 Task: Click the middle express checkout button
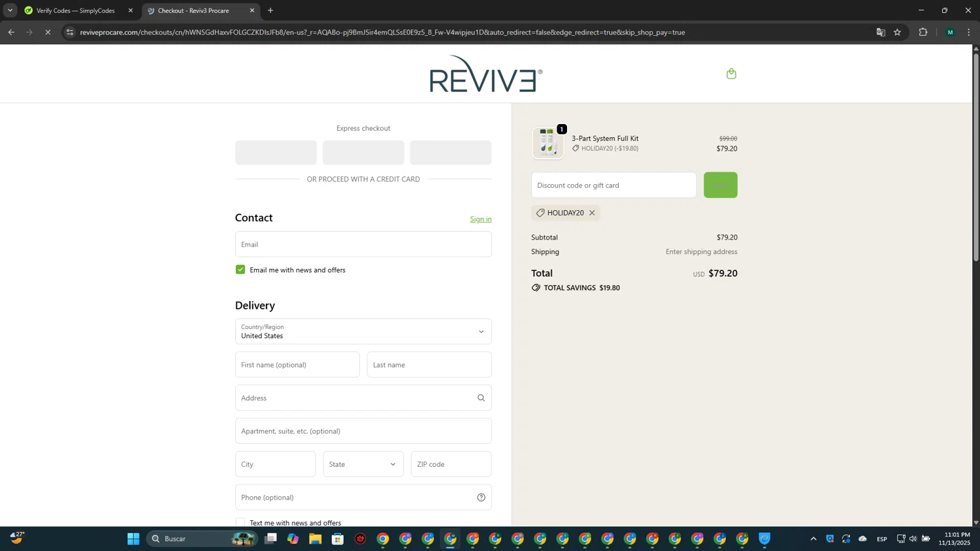(363, 153)
